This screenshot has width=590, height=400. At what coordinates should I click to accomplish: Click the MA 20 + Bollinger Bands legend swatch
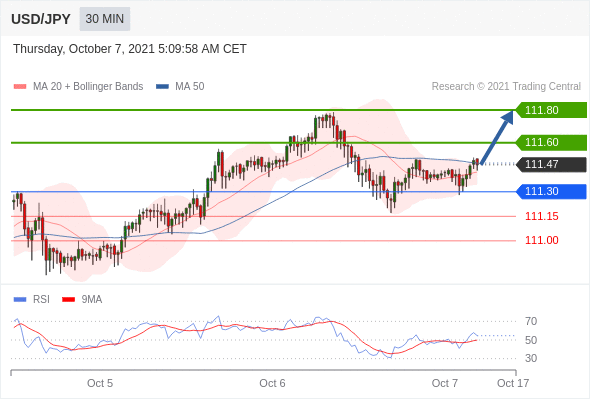[20, 87]
